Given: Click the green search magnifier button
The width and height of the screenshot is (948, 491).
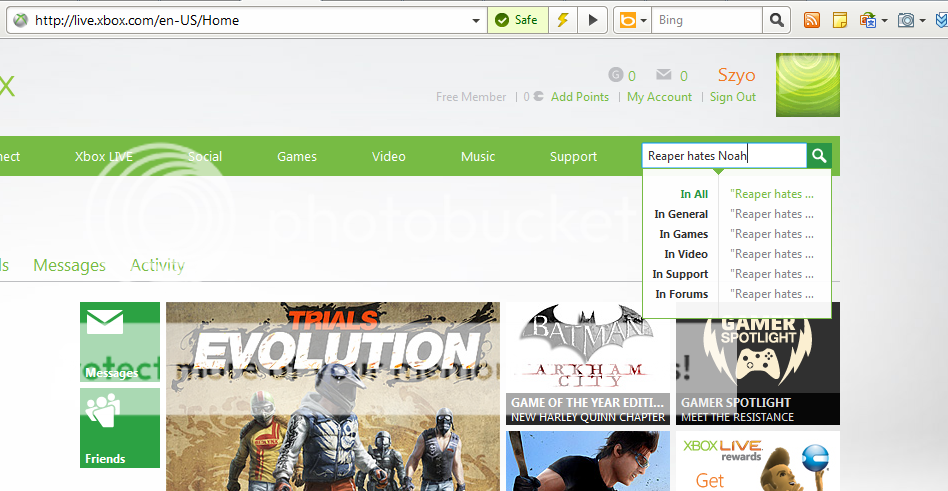Looking at the screenshot, I should point(819,156).
